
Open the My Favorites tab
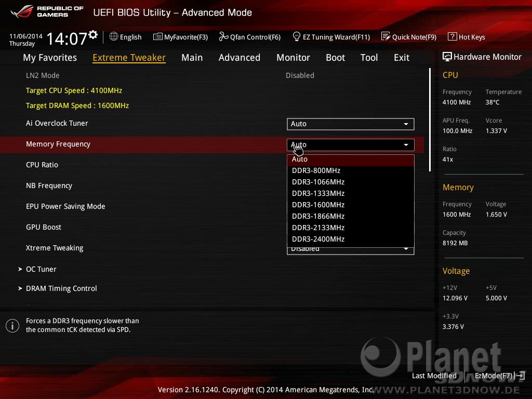tap(50, 58)
